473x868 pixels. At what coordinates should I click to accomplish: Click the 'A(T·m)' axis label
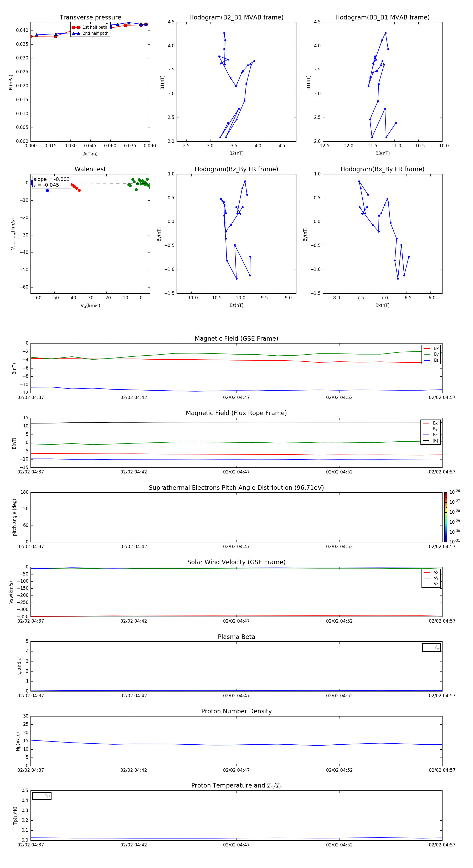[x=90, y=154]
